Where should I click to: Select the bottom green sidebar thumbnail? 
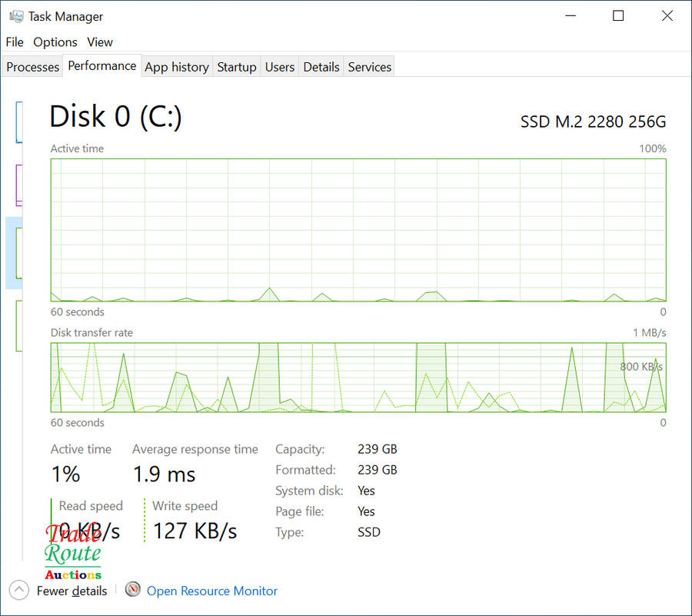[18, 326]
